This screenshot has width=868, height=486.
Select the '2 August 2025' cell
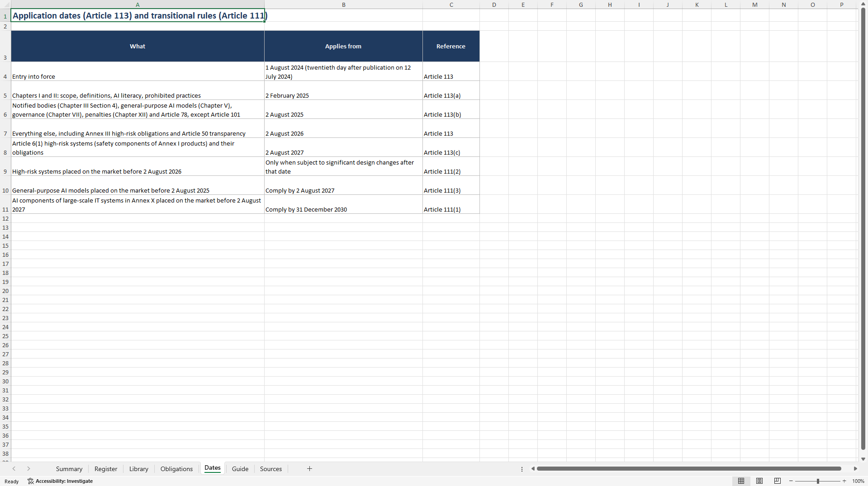tap(343, 109)
